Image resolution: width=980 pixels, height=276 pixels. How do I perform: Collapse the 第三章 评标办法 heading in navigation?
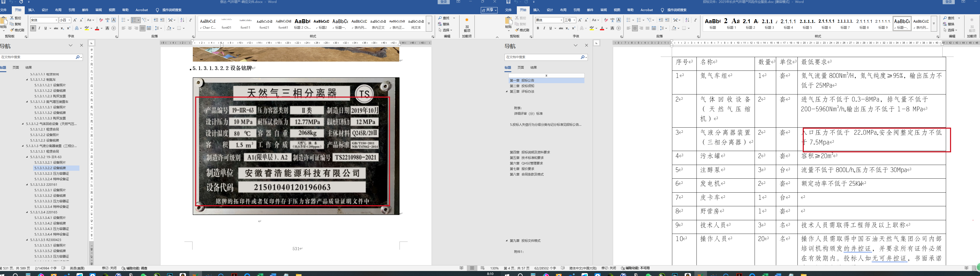click(x=506, y=91)
